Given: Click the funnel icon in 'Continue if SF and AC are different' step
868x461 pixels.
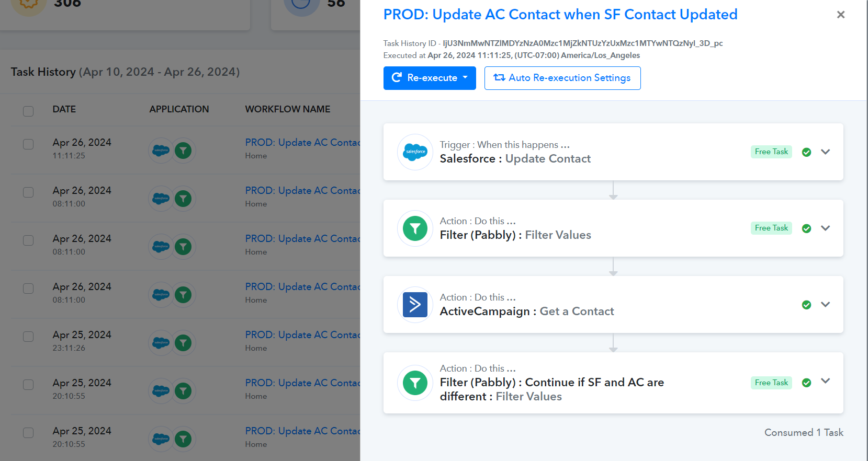Looking at the screenshot, I should pos(415,383).
